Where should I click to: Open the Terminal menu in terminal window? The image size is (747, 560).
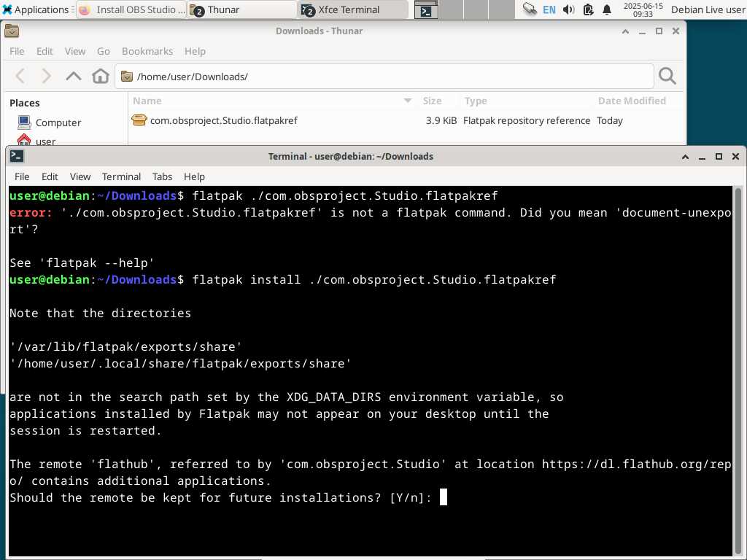122,176
